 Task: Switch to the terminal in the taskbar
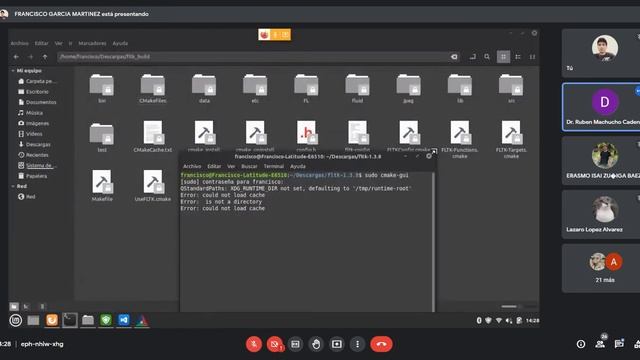(70, 320)
